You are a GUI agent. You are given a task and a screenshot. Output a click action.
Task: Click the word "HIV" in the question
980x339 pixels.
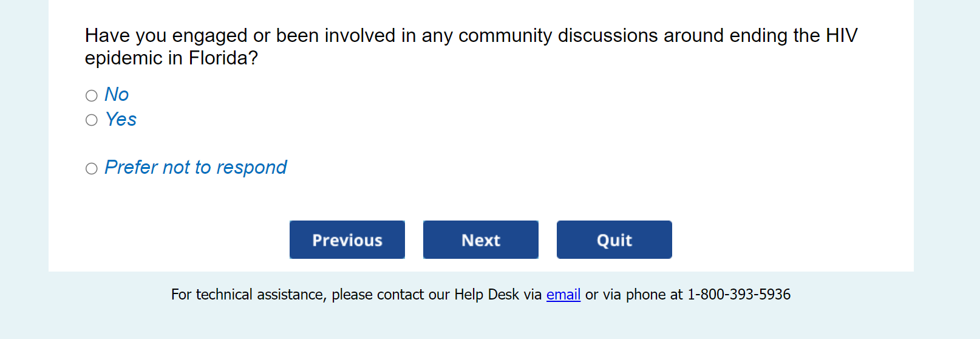pos(842,36)
